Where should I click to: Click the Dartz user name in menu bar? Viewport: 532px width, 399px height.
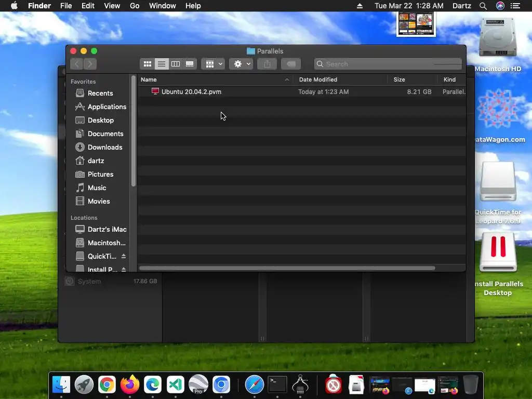pyautogui.click(x=462, y=6)
